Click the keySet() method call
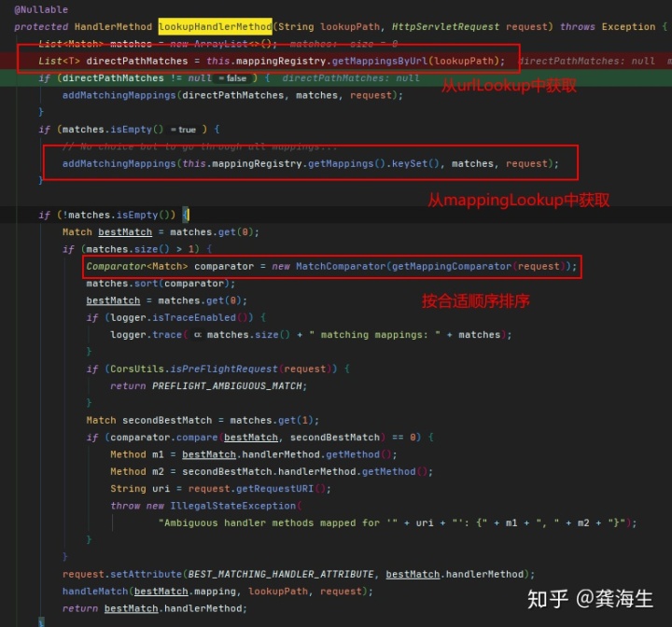 [x=415, y=163]
